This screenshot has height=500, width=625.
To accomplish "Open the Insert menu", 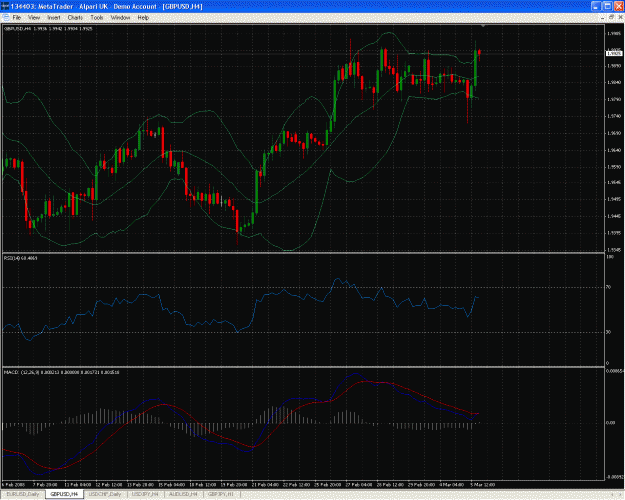I will tap(54, 18).
